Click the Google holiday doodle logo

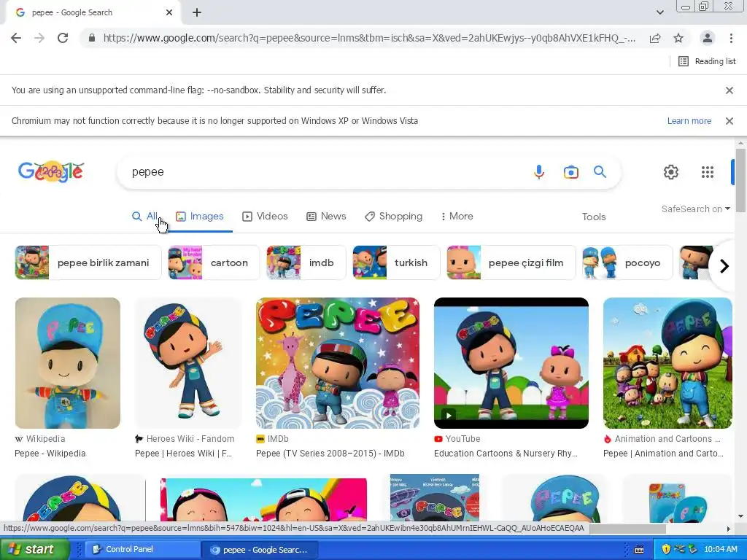[51, 171]
